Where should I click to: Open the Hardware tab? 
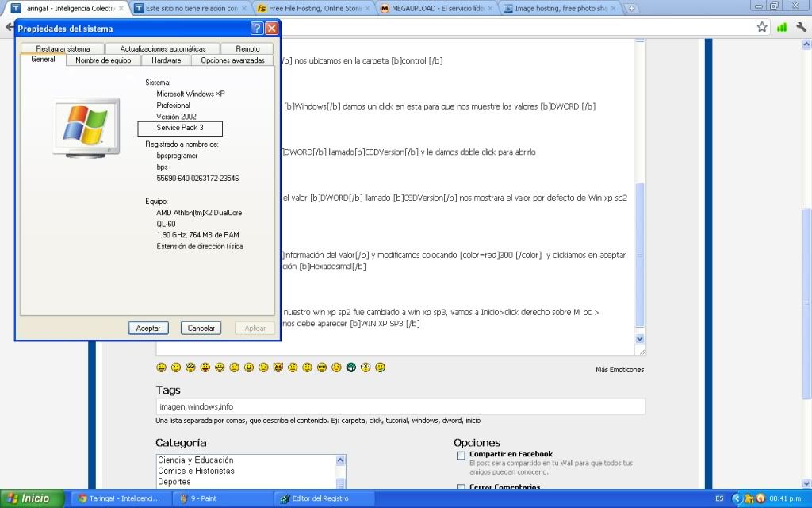click(167, 60)
